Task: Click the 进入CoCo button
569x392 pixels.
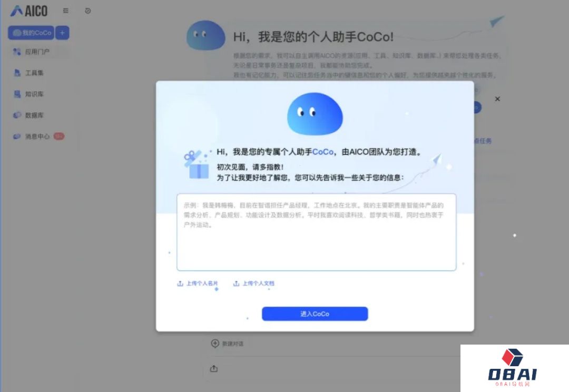Action: tap(315, 314)
